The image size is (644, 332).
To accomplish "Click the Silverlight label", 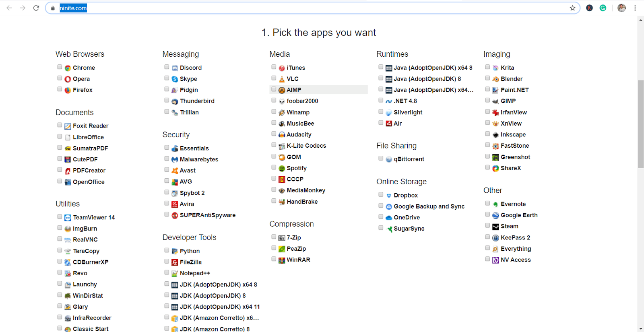I will coord(408,112).
